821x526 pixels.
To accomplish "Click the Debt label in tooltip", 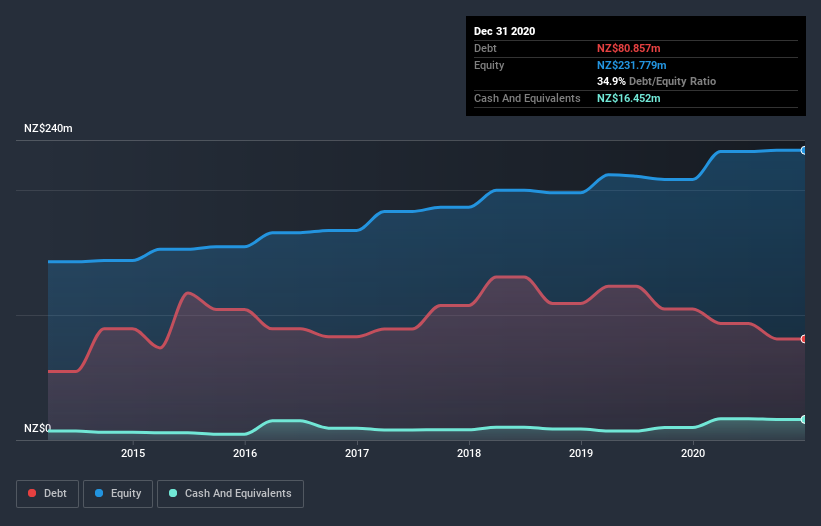I will coord(485,48).
